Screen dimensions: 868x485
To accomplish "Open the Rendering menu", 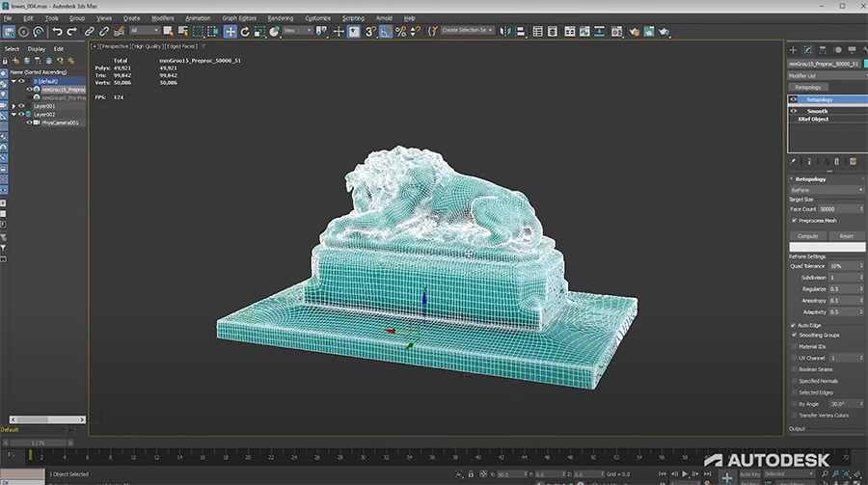I will (x=281, y=18).
